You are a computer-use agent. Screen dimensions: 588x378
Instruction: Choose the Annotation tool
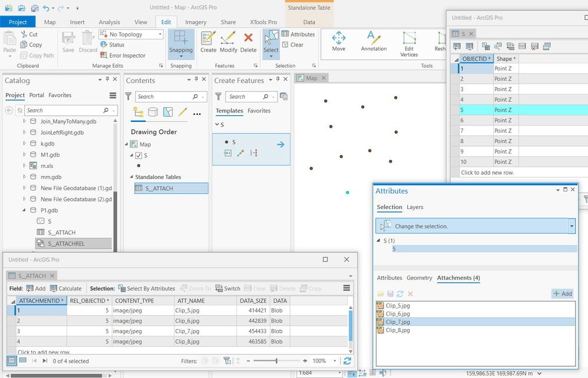click(x=374, y=41)
